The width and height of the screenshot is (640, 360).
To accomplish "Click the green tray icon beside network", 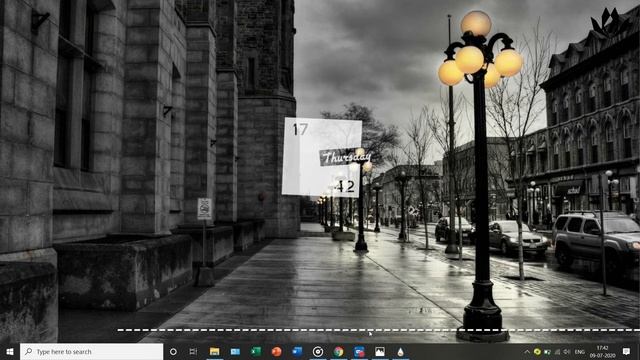I will tap(547, 351).
